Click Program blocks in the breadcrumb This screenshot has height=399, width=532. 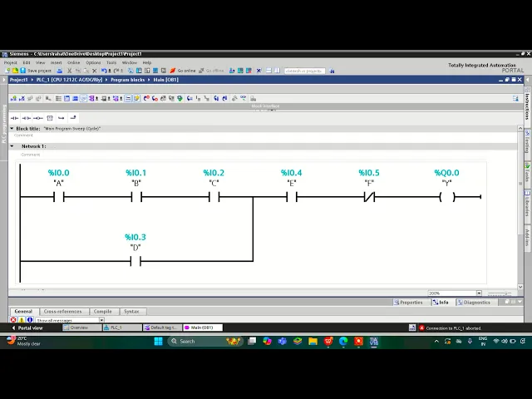(127, 80)
